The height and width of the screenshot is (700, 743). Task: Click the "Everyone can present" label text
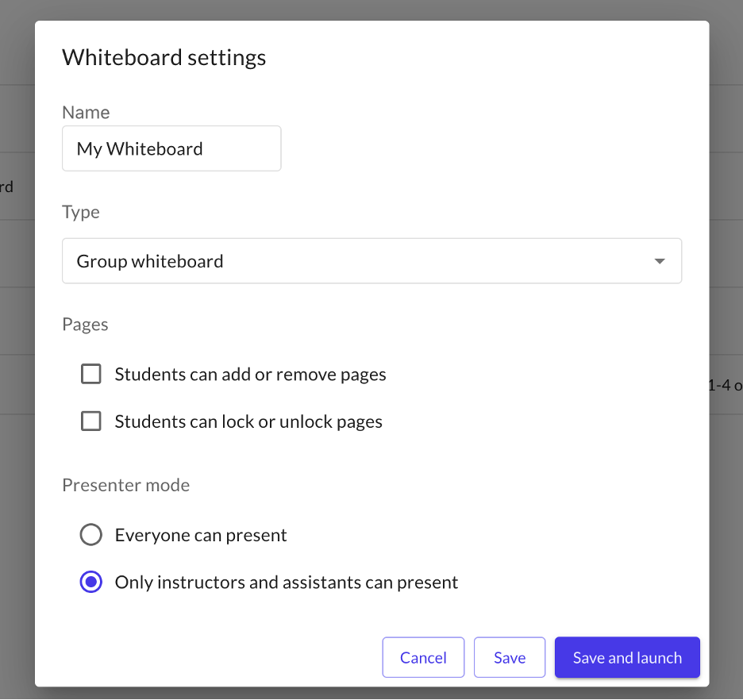(201, 536)
